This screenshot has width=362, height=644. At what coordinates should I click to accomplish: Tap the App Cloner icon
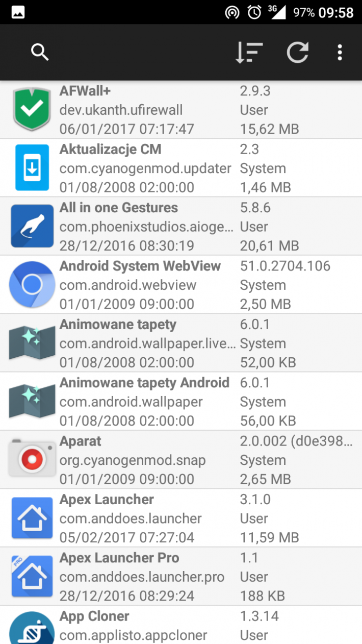tap(32, 629)
